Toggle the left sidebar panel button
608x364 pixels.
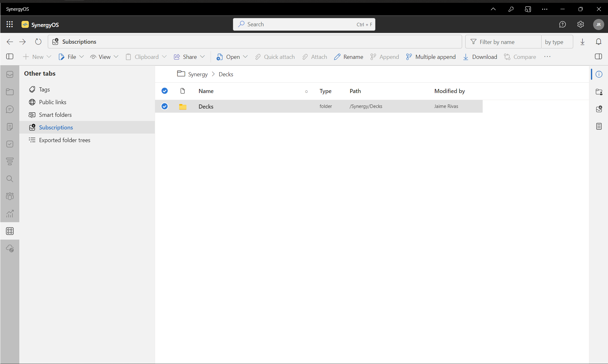pos(10,57)
